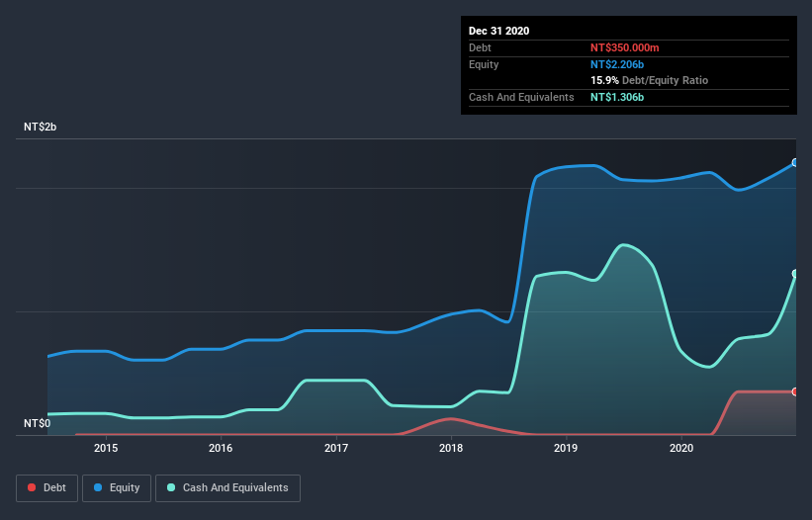
Task: Select the Debt endpoint marker at Dec 2020
Action: (795, 391)
